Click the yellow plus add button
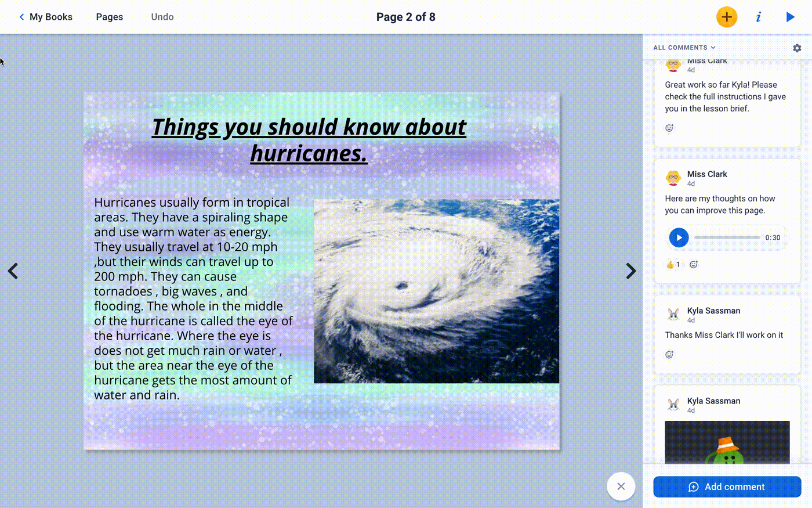Screen dimensions: 812x508 (x=726, y=17)
